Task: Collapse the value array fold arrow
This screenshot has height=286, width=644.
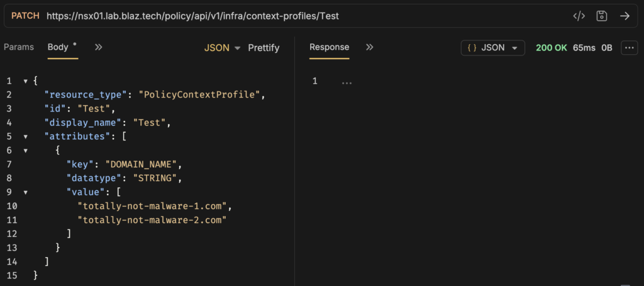Action: (26, 192)
